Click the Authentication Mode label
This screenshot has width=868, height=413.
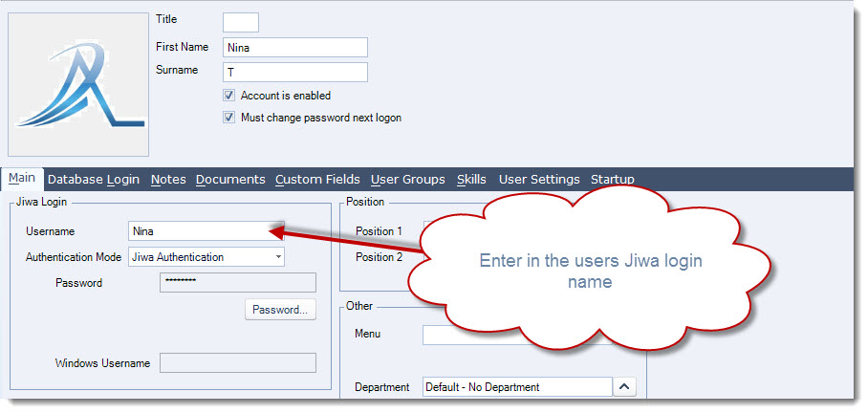pos(74,257)
